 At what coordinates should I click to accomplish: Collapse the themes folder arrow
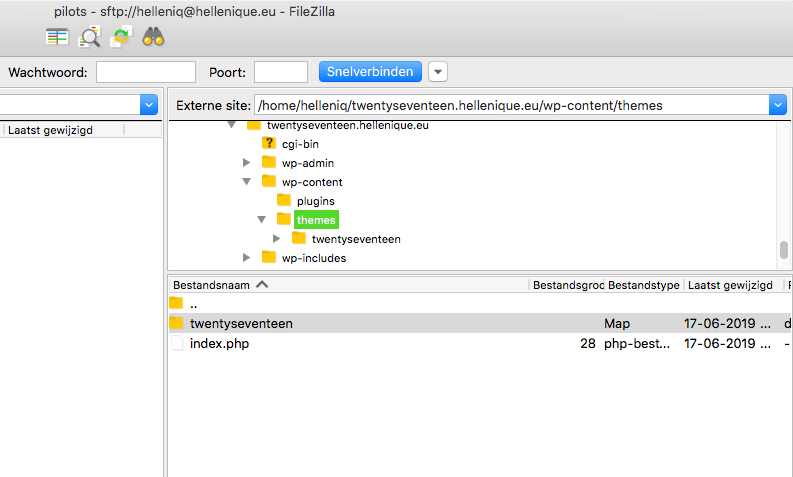[261, 220]
